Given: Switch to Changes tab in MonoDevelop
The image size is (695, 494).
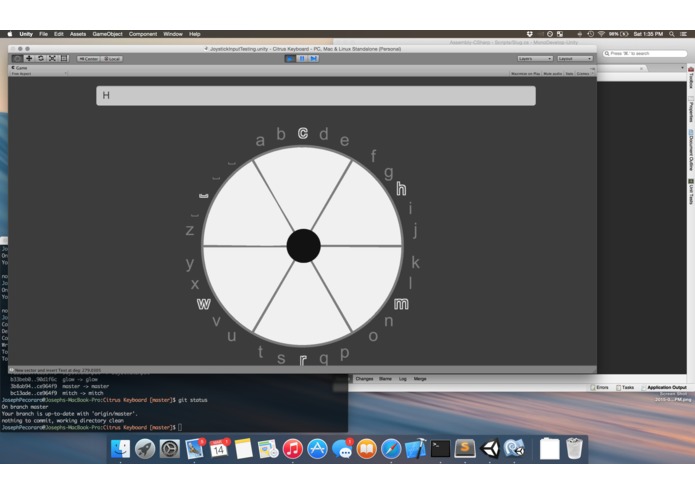Looking at the screenshot, I should pyautogui.click(x=364, y=379).
